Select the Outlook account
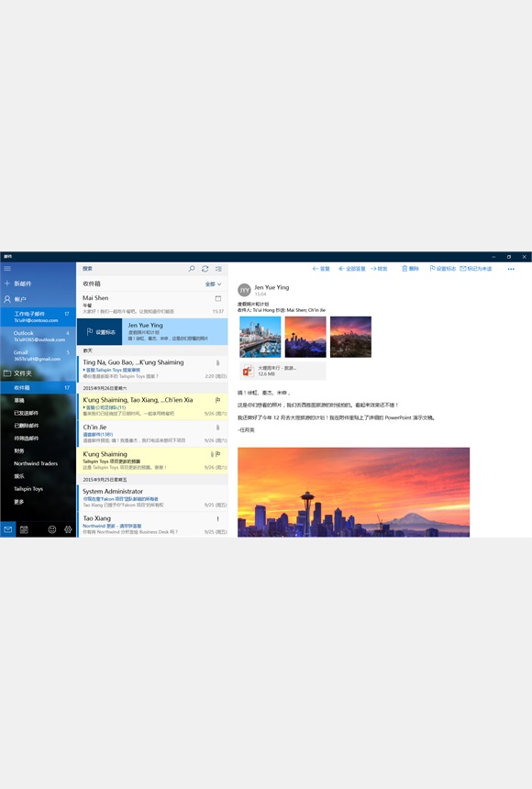Viewport: 532px width, 789px height. (39, 336)
